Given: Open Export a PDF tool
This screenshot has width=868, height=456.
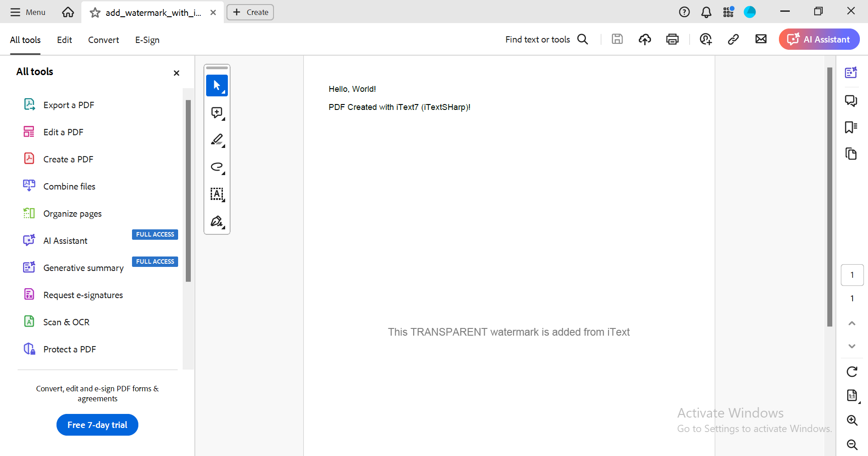Looking at the screenshot, I should click(x=59, y=104).
